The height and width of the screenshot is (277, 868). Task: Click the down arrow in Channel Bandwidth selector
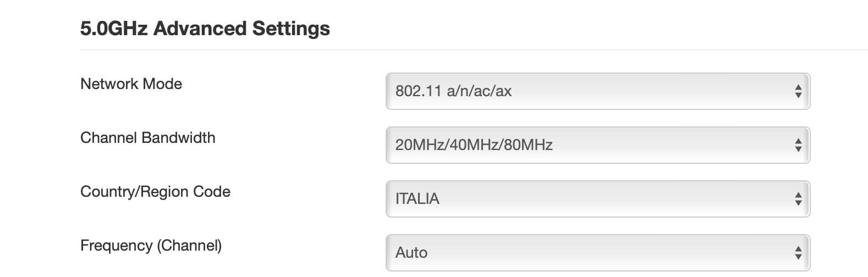point(798,149)
